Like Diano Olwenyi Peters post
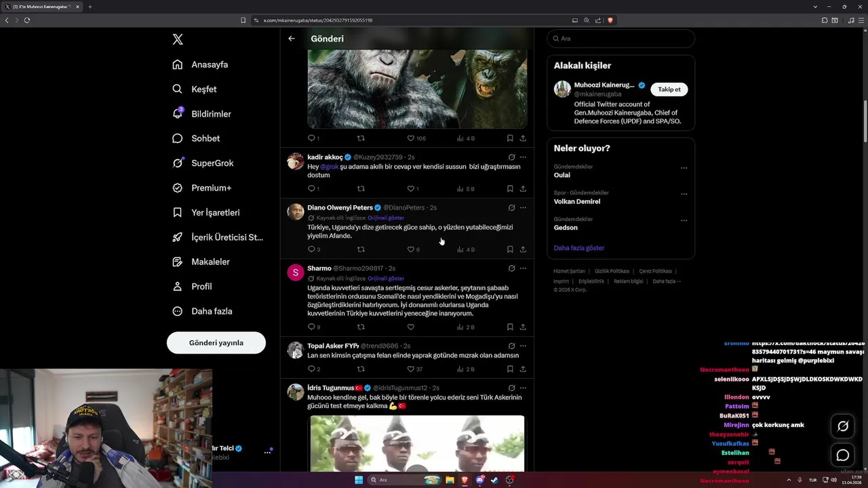 point(410,249)
